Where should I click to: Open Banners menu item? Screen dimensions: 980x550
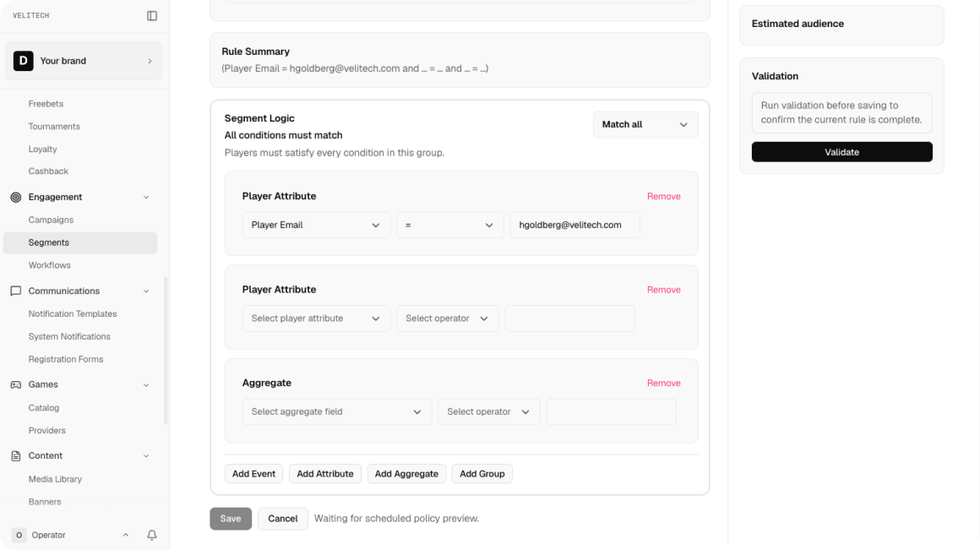(x=45, y=502)
